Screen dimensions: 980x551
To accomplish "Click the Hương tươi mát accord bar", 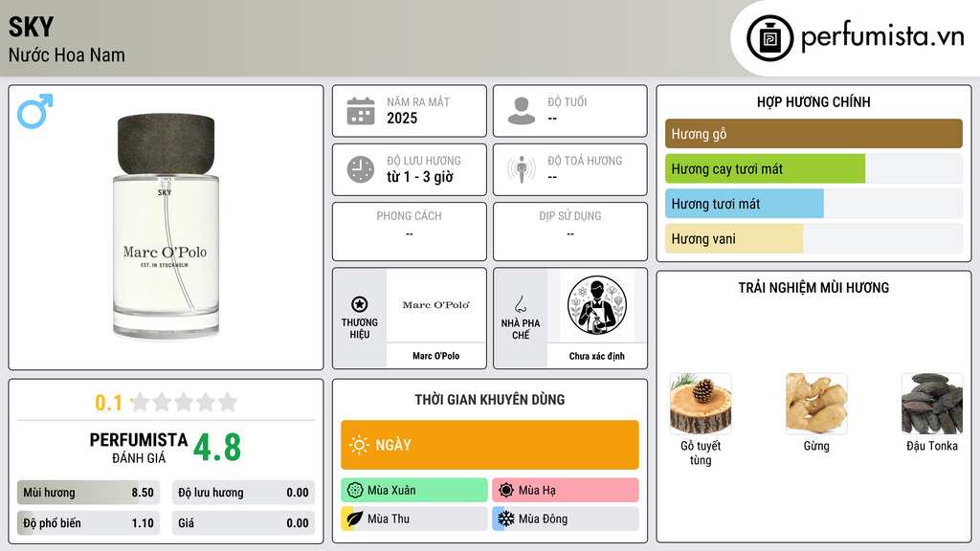I will point(813,204).
